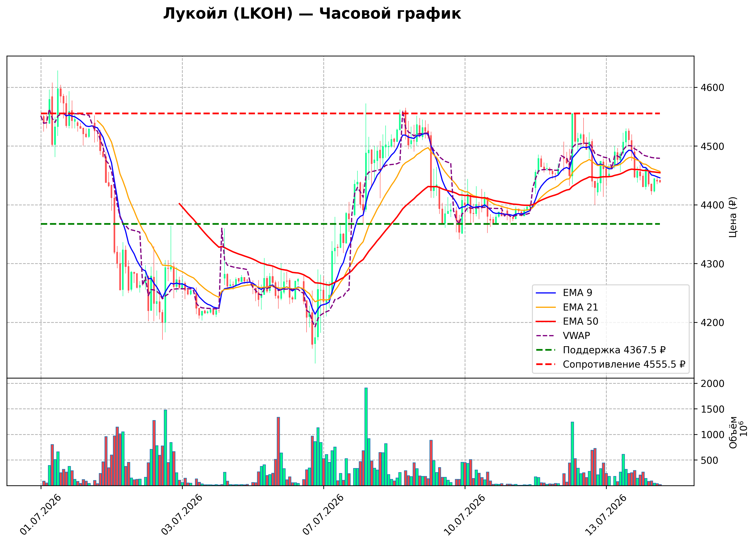Click the red dashed resistance legend sample

click(x=546, y=365)
